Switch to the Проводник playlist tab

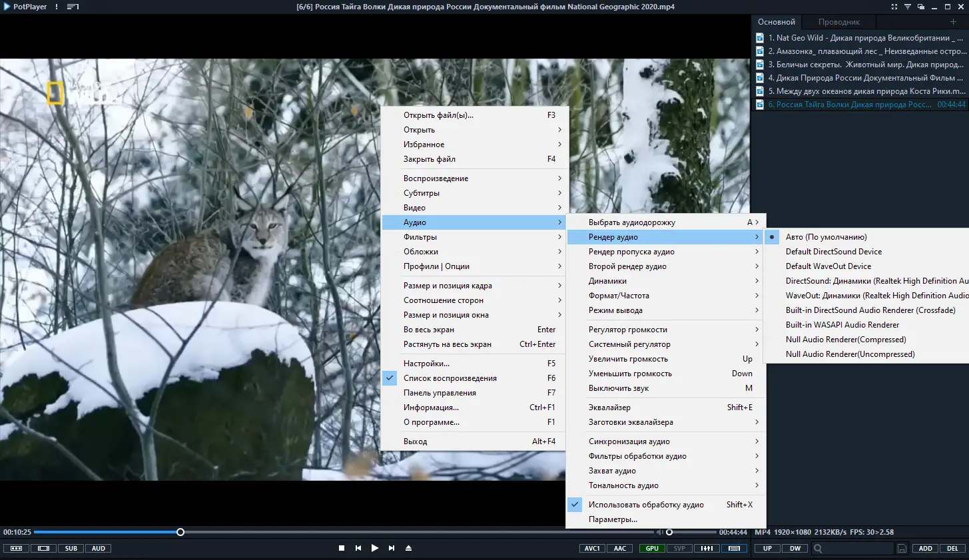(x=839, y=22)
